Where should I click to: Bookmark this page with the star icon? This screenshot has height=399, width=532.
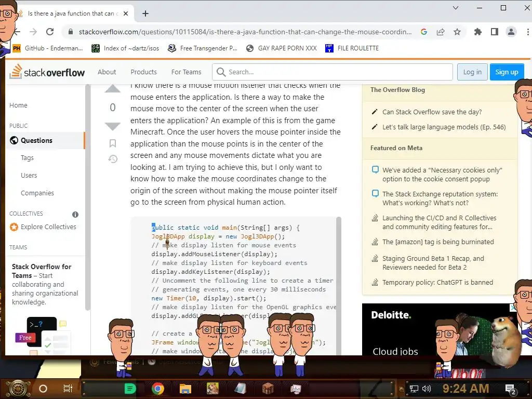click(x=457, y=32)
